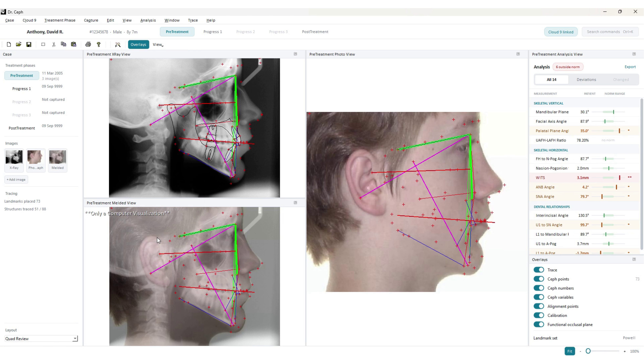644x364 pixels.
Task: Click the Cloud 9 linked badge
Action: click(x=561, y=32)
